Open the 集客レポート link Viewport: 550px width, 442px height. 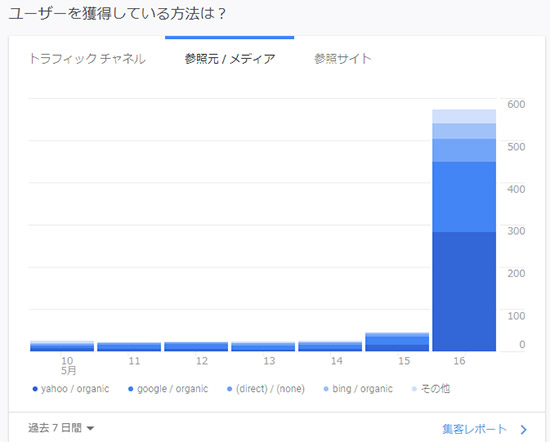(474, 429)
